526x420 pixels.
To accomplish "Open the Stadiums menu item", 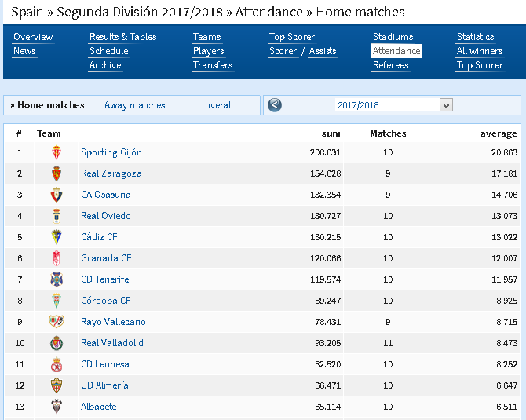I will 393,37.
